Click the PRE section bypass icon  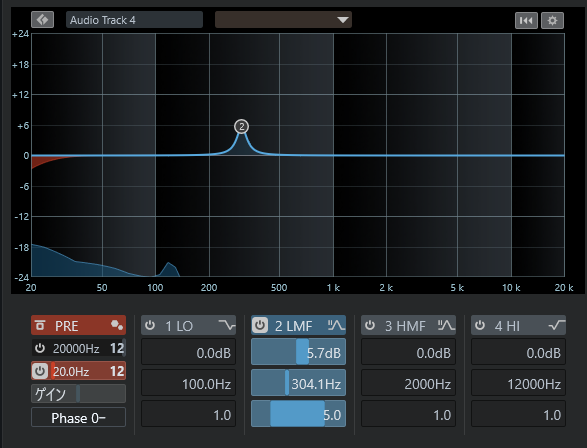tap(40, 325)
